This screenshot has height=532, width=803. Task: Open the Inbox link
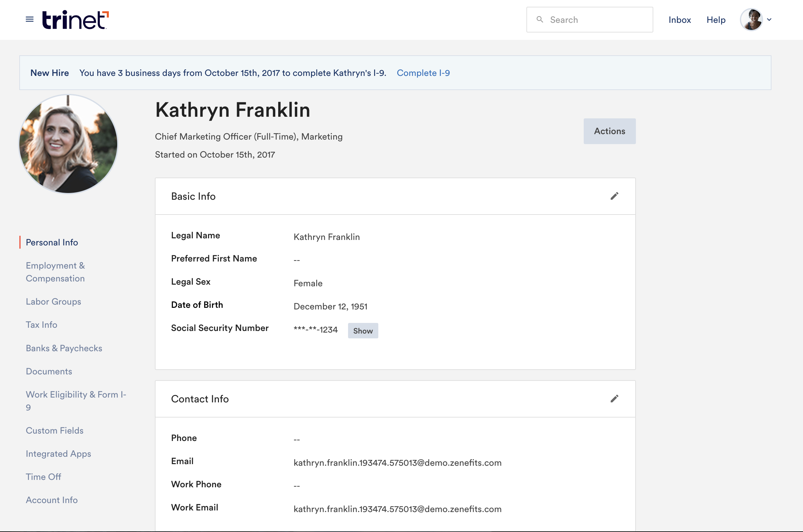point(679,20)
